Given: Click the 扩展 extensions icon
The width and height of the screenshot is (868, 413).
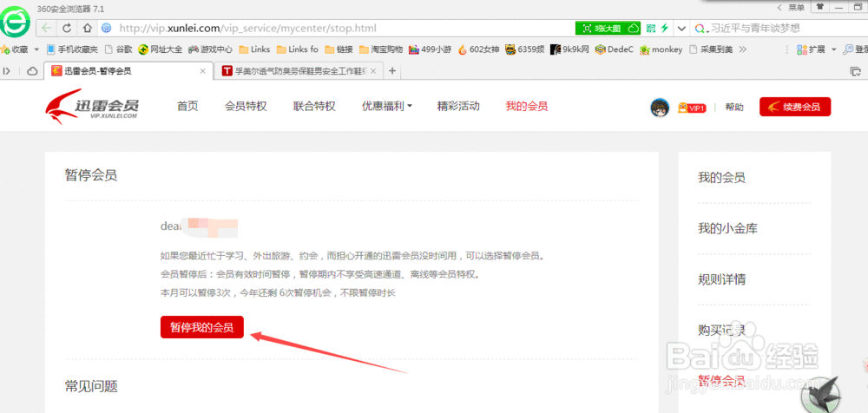Looking at the screenshot, I should [x=801, y=49].
